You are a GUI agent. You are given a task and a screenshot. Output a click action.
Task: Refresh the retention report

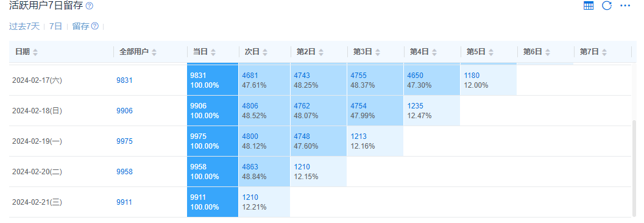607,5
